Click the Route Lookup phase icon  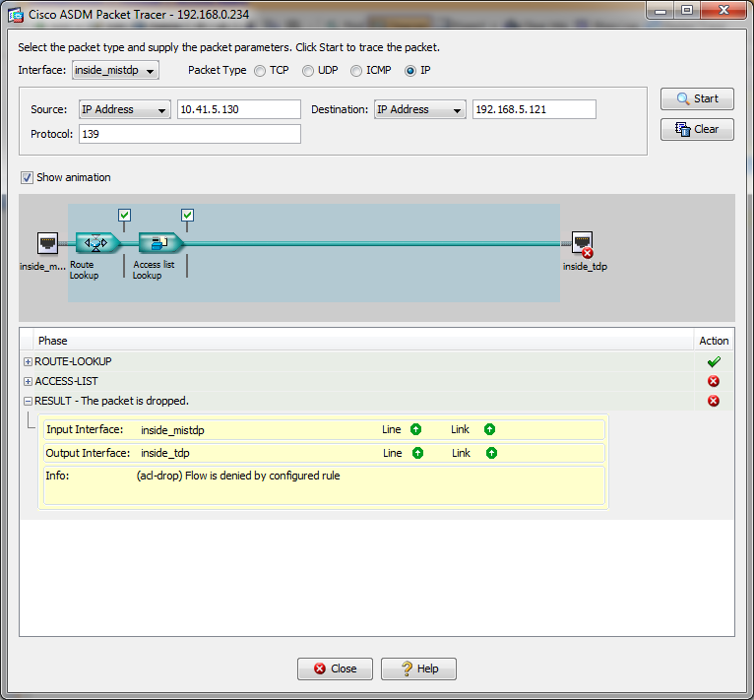(97, 242)
